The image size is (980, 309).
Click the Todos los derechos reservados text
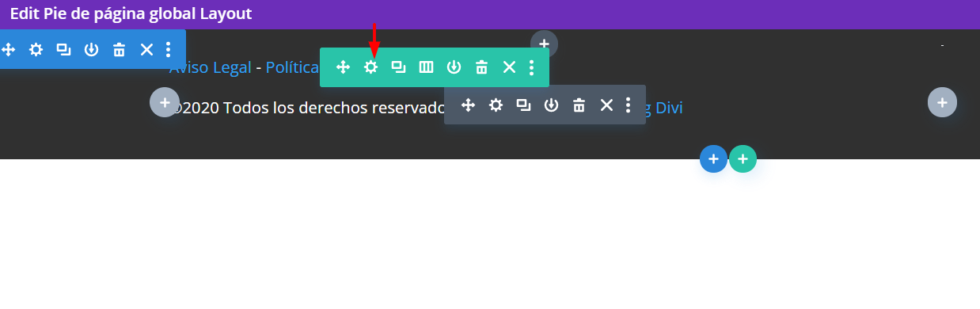(x=334, y=107)
